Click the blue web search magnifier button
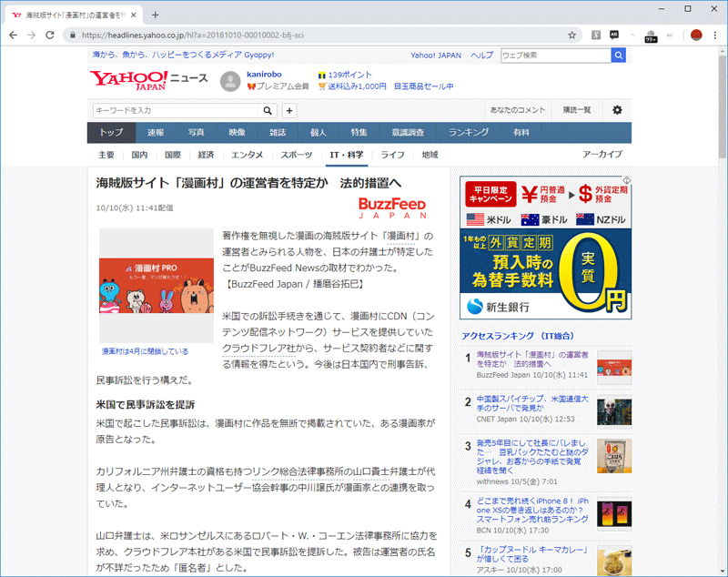 pyautogui.click(x=619, y=56)
